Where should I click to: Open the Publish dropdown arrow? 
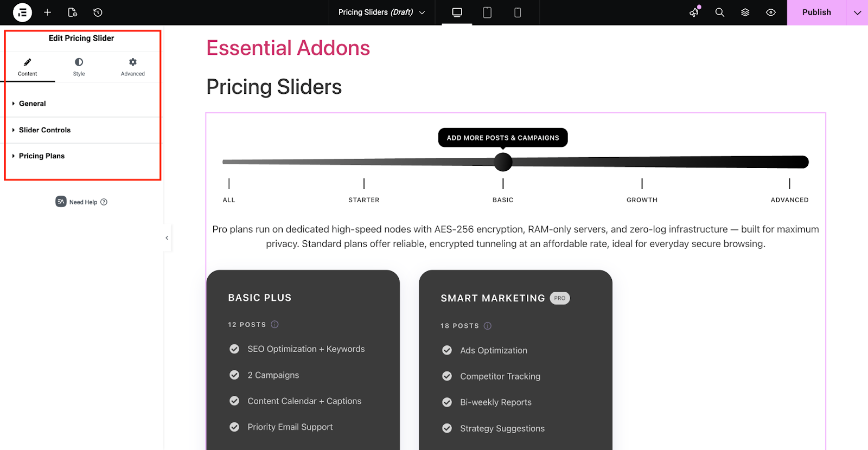coord(857,12)
